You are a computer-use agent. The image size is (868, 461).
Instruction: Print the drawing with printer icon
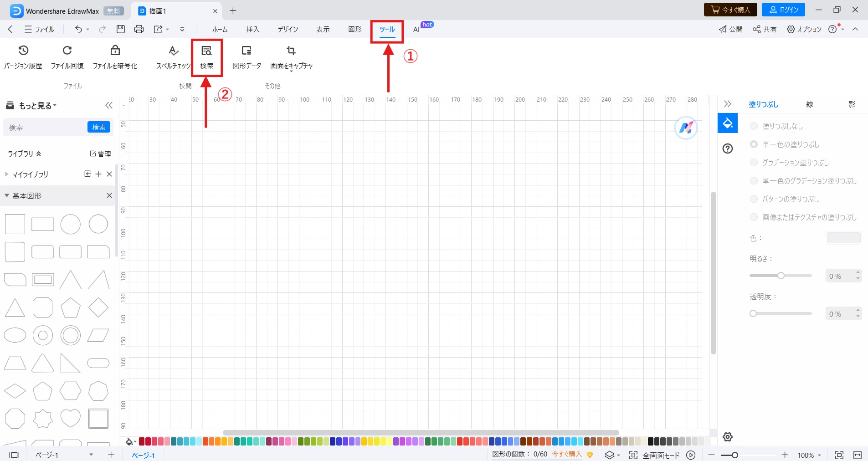[x=139, y=29]
